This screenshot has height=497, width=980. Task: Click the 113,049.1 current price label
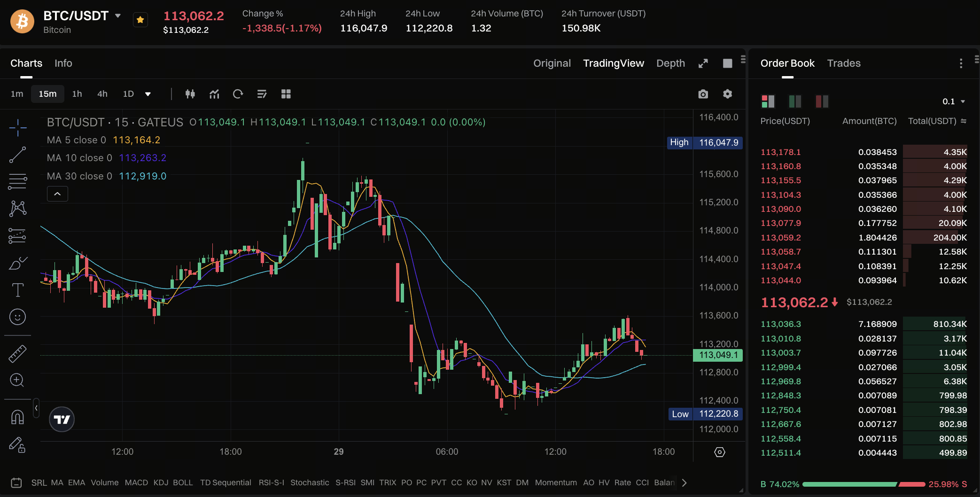(718, 355)
